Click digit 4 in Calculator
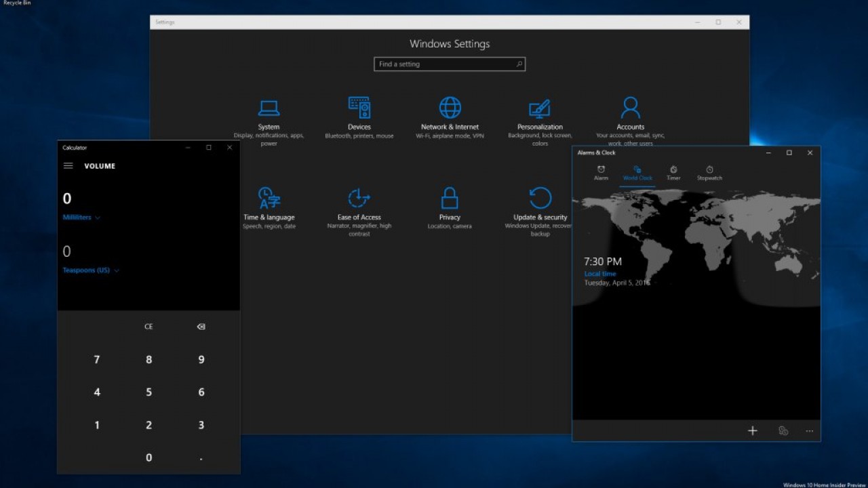This screenshot has height=488, width=868. (97, 392)
